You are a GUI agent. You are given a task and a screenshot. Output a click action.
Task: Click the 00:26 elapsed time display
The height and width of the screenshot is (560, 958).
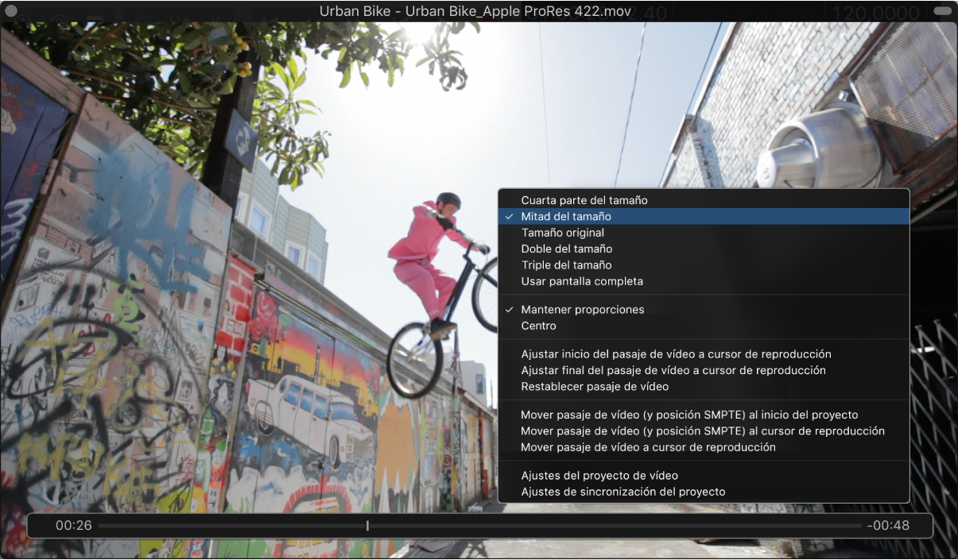(x=74, y=525)
